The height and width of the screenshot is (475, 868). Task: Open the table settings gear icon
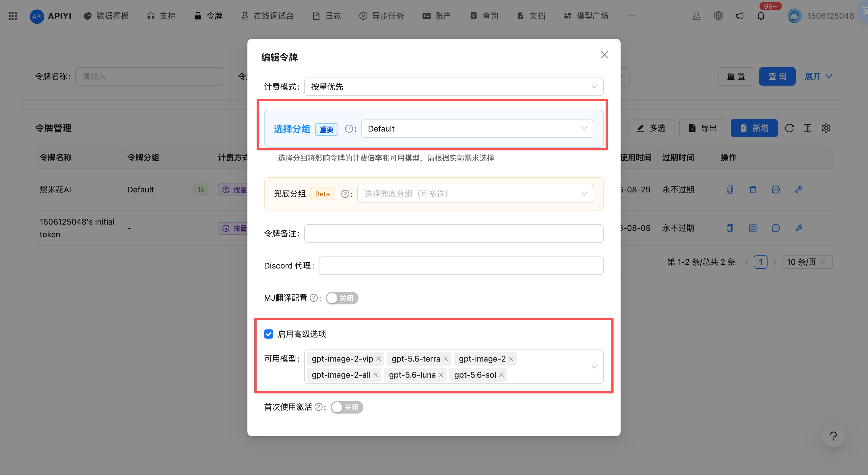[826, 128]
